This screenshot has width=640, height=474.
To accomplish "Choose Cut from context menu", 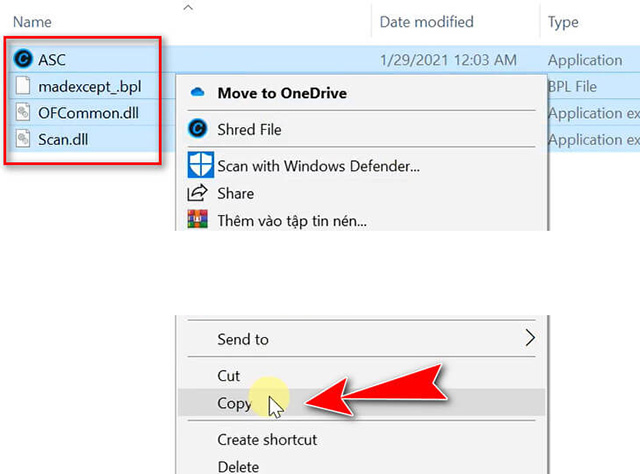I will pyautogui.click(x=362, y=375).
